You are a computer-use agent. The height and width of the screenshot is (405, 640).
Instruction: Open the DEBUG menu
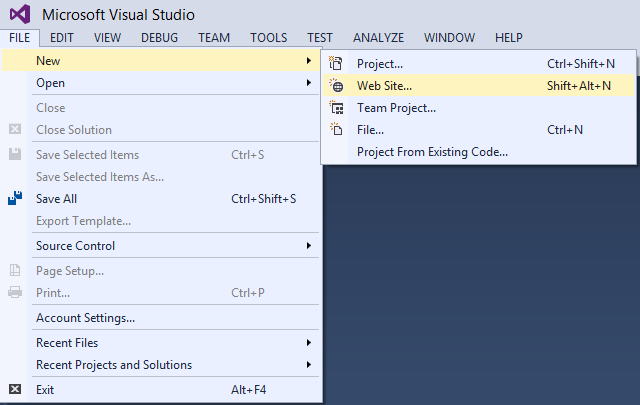point(160,38)
